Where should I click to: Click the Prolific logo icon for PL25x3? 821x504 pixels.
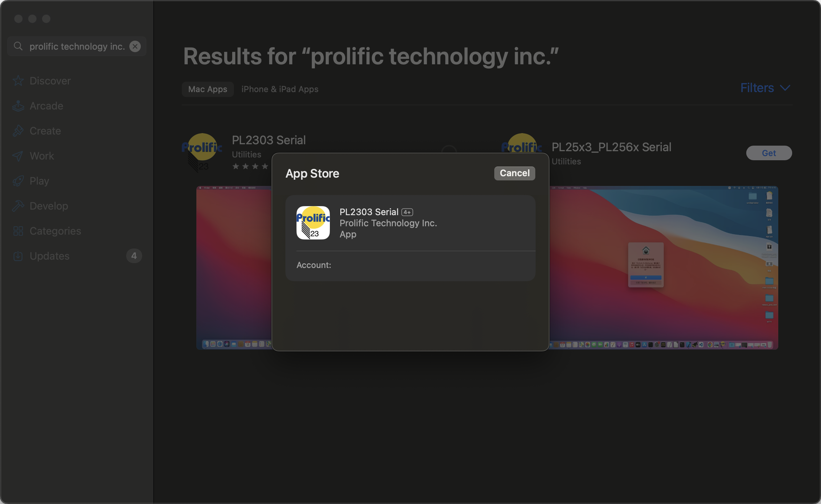click(x=519, y=147)
